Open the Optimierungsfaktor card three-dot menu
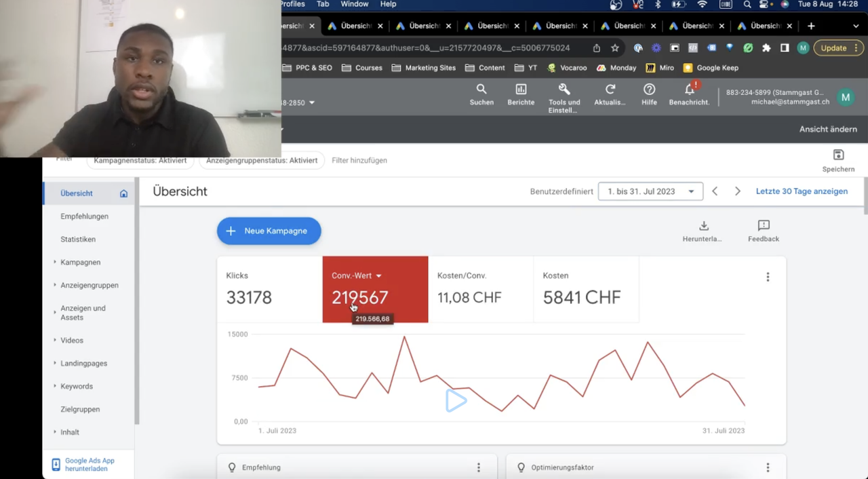 768,467
